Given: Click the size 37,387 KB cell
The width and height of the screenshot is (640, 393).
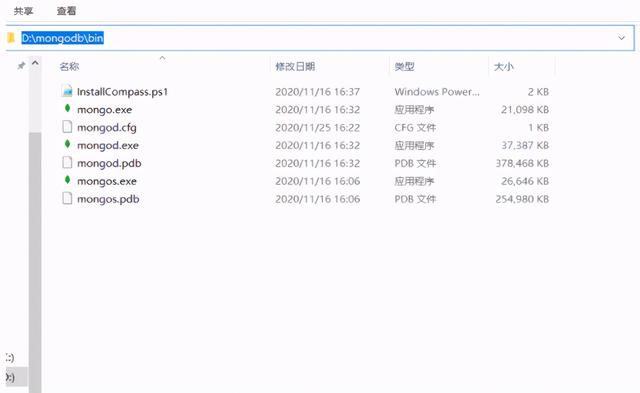Looking at the screenshot, I should coord(525,146).
